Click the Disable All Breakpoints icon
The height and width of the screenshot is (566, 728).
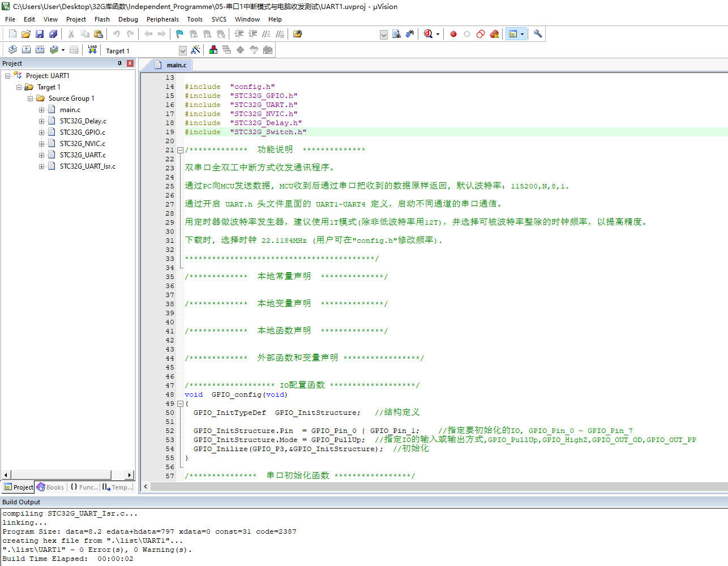(x=481, y=34)
